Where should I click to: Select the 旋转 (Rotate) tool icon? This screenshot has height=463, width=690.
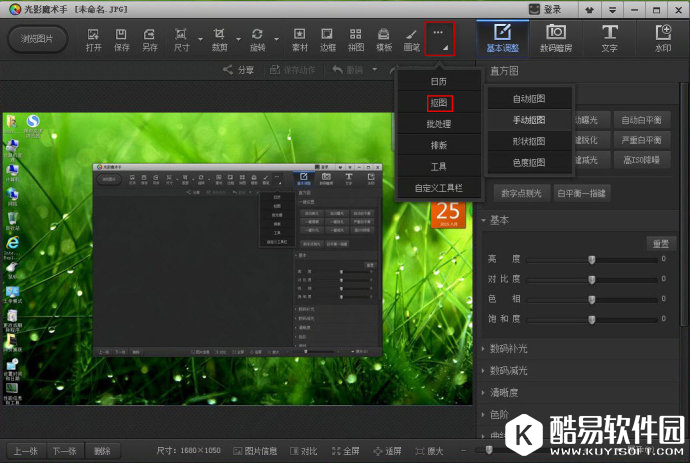point(258,39)
